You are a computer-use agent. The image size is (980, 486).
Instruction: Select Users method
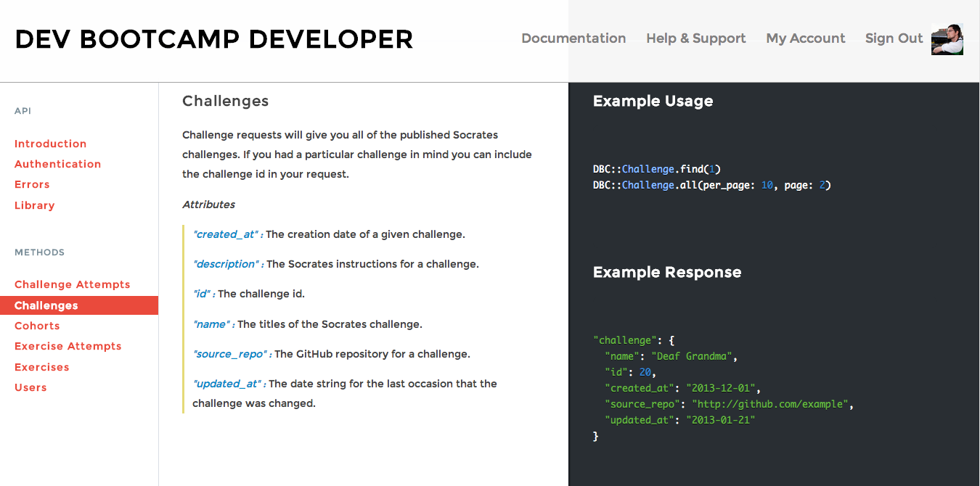30,387
